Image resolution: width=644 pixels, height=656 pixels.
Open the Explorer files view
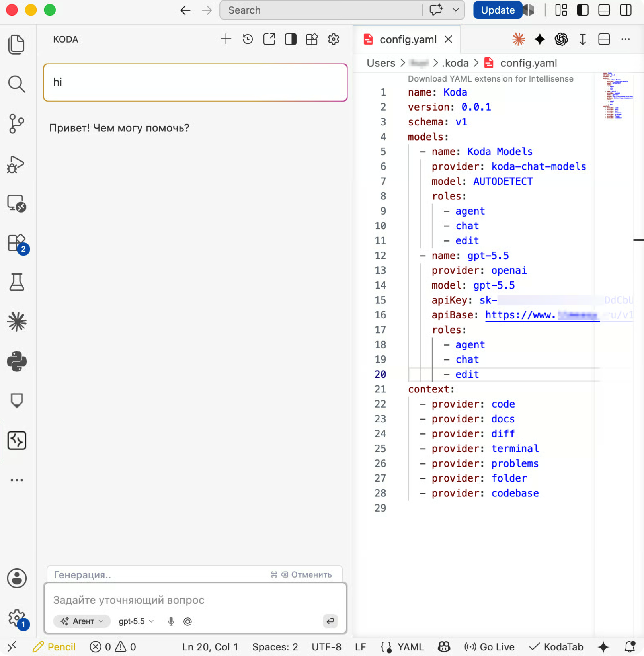[x=16, y=44]
